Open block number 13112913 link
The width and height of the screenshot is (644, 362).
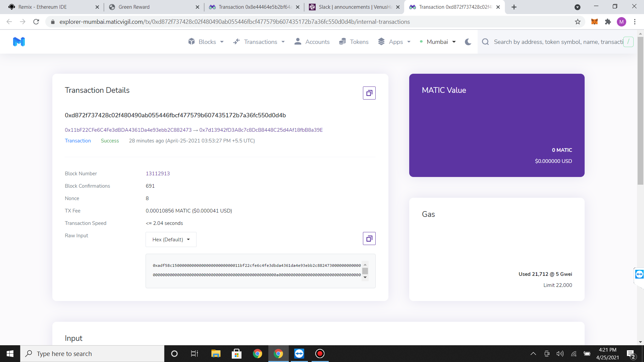[x=158, y=174]
